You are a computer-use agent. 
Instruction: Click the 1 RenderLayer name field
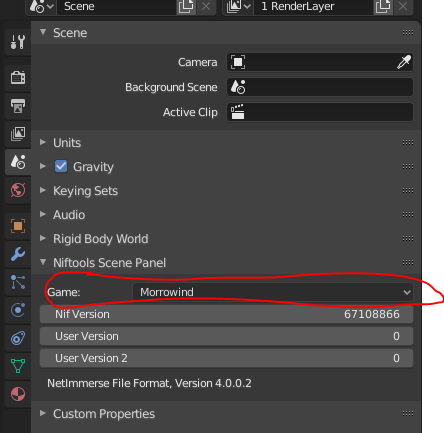coord(313,6)
